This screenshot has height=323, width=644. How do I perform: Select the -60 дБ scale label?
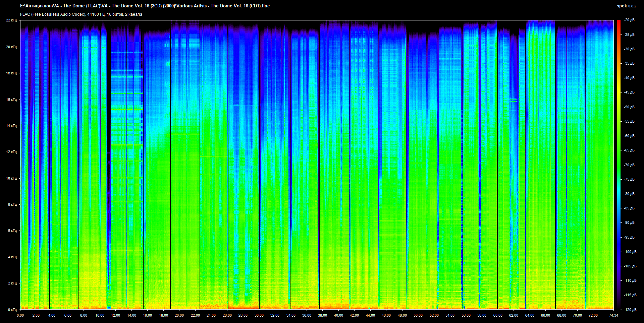click(x=629, y=136)
